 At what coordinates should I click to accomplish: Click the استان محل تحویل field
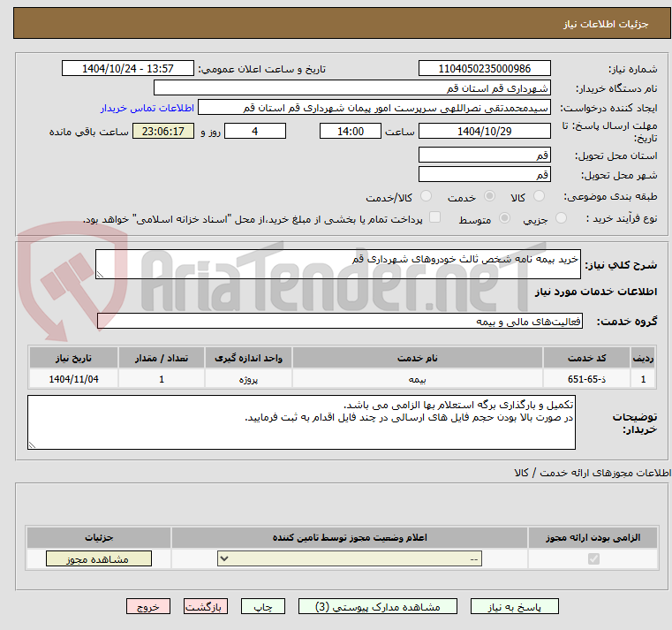tap(484, 155)
